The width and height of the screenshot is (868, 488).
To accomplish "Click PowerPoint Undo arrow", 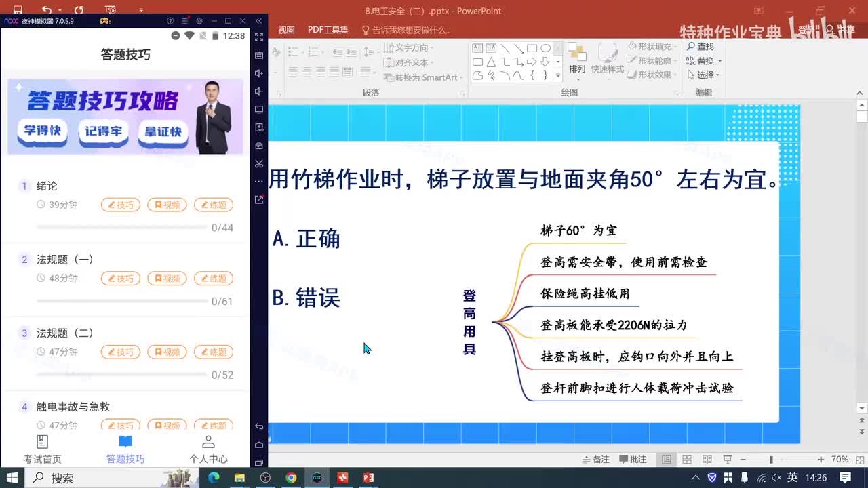I will [46, 10].
